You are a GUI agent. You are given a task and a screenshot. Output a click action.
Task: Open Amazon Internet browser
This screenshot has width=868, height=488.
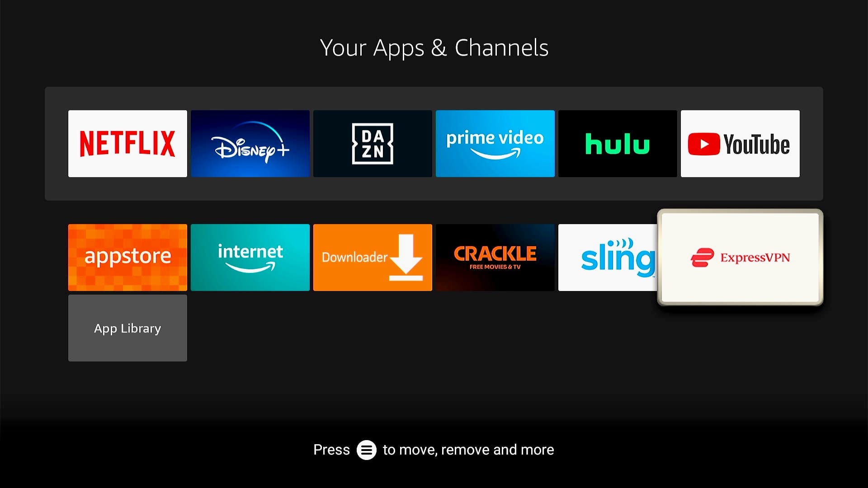(250, 257)
